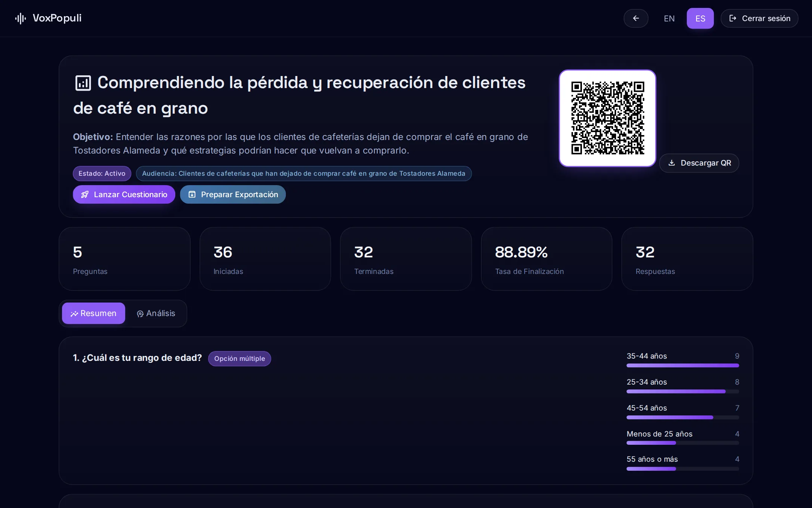Click the export icon in Preparar Exportación
Screen dimensions: 812x508
[192, 195]
